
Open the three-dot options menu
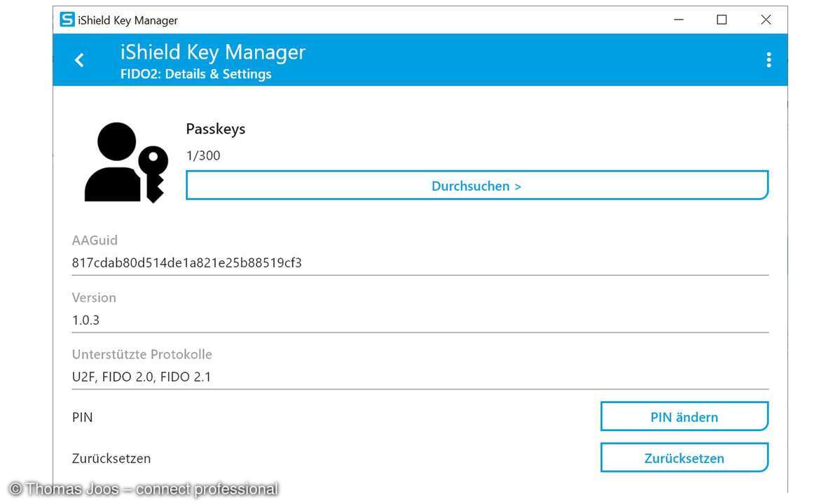click(769, 59)
